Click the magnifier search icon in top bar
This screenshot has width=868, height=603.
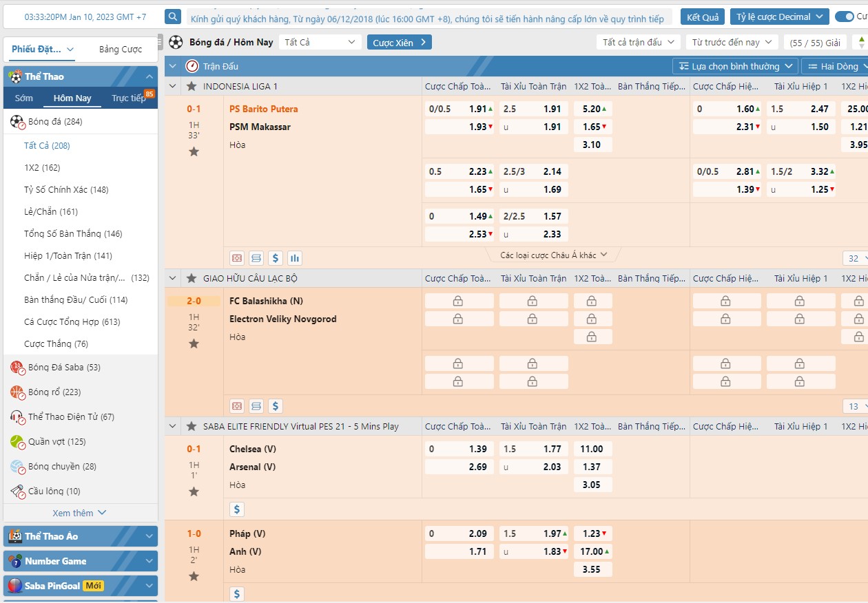pos(174,17)
